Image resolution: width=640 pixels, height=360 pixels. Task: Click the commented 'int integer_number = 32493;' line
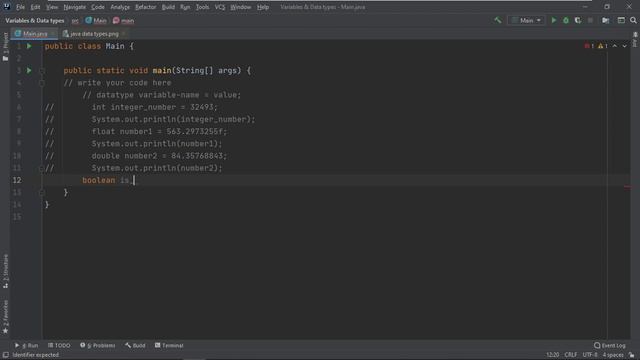155,107
